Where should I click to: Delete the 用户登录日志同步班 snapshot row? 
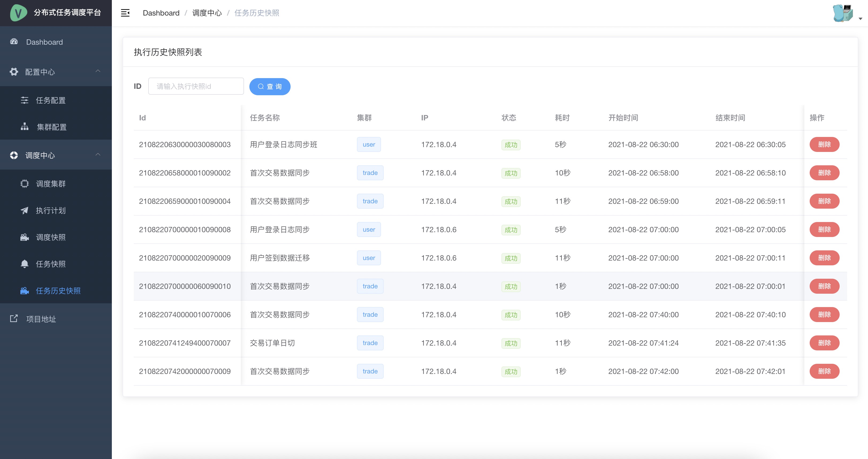pyautogui.click(x=824, y=144)
